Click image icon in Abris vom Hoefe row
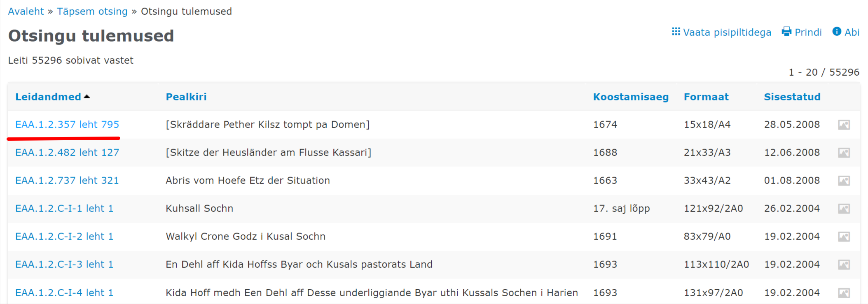Screen dimensions: 868x304 (x=844, y=181)
